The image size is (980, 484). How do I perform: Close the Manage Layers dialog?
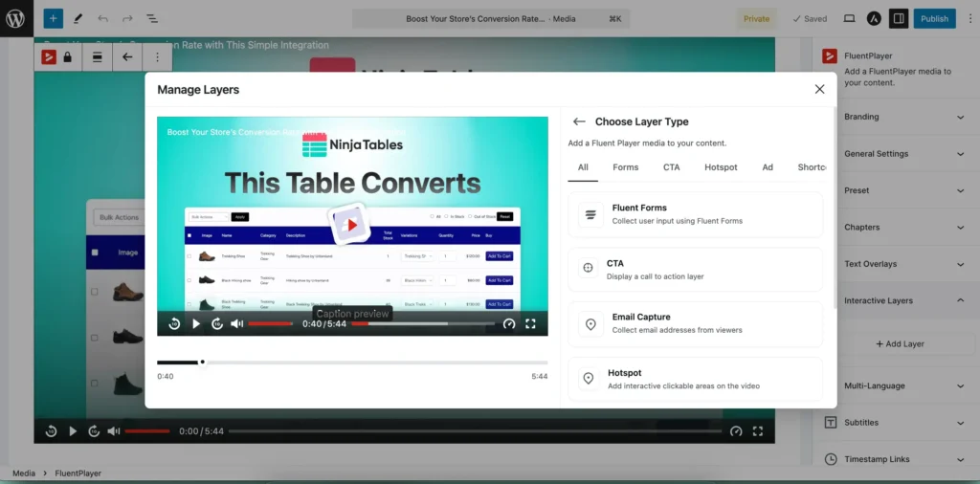click(x=820, y=89)
